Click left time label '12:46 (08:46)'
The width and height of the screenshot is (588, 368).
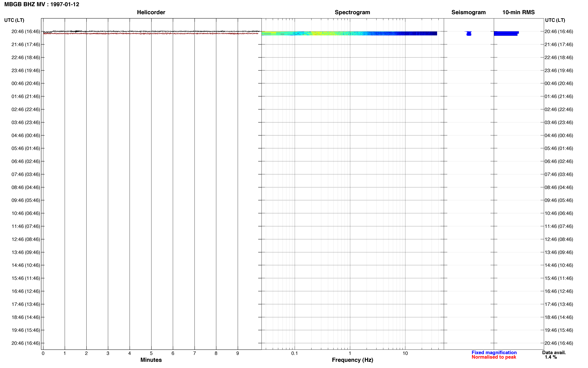tap(26, 239)
